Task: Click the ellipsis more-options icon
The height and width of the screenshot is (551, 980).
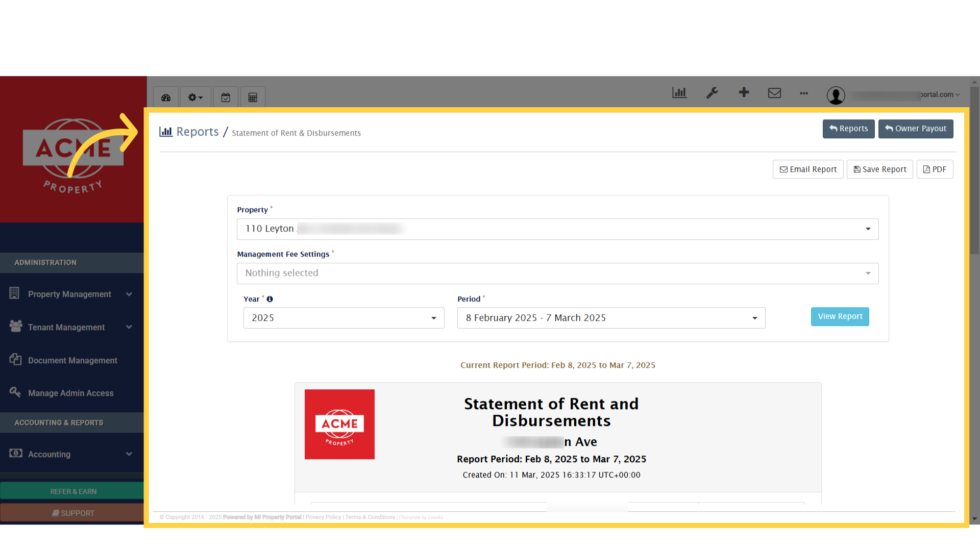Action: tap(803, 94)
